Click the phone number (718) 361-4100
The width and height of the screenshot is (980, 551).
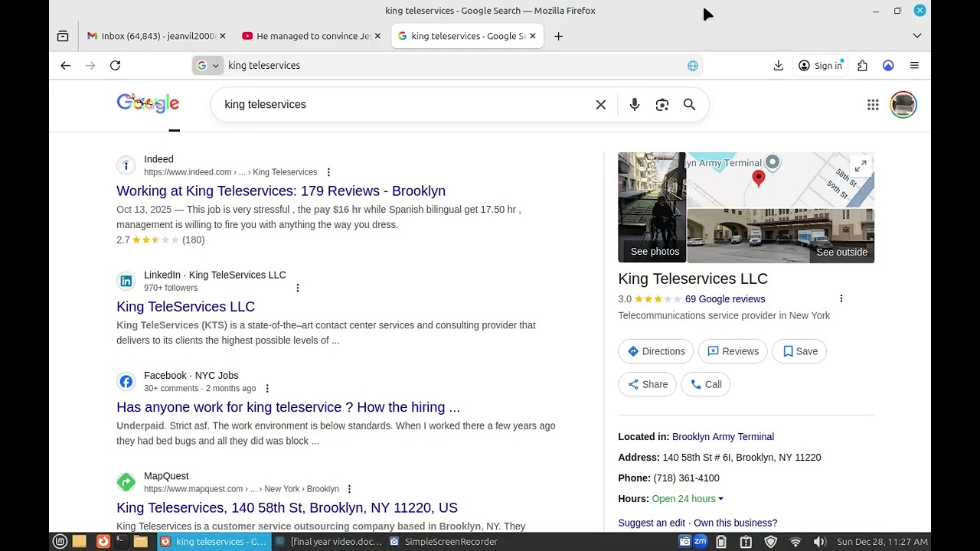pyautogui.click(x=686, y=478)
